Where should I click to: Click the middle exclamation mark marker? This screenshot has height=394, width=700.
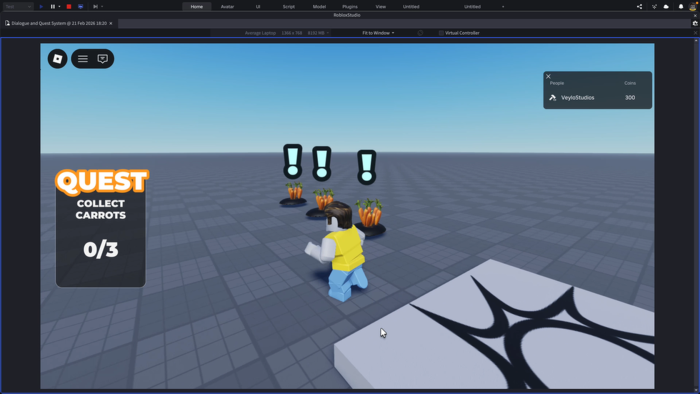point(321,163)
